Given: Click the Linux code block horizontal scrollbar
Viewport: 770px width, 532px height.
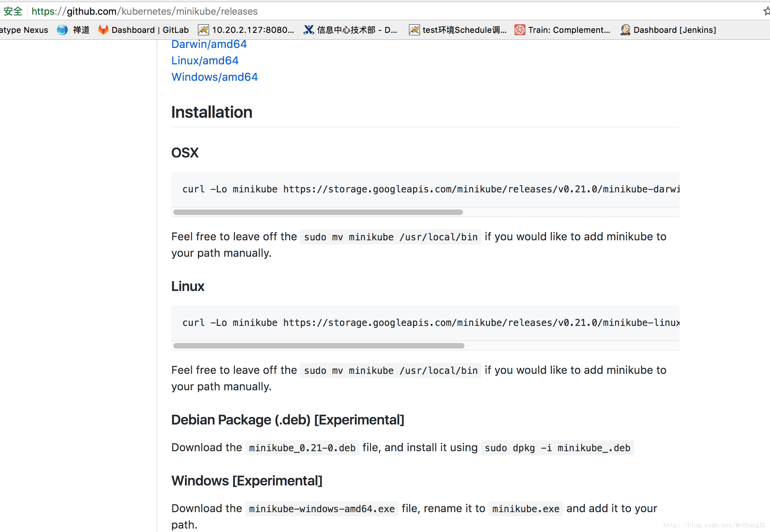Looking at the screenshot, I should point(319,346).
